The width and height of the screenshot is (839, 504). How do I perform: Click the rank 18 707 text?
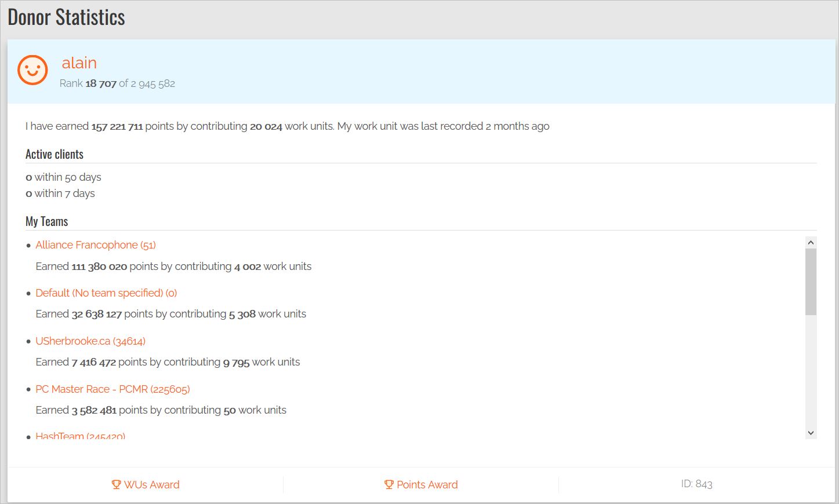101,83
